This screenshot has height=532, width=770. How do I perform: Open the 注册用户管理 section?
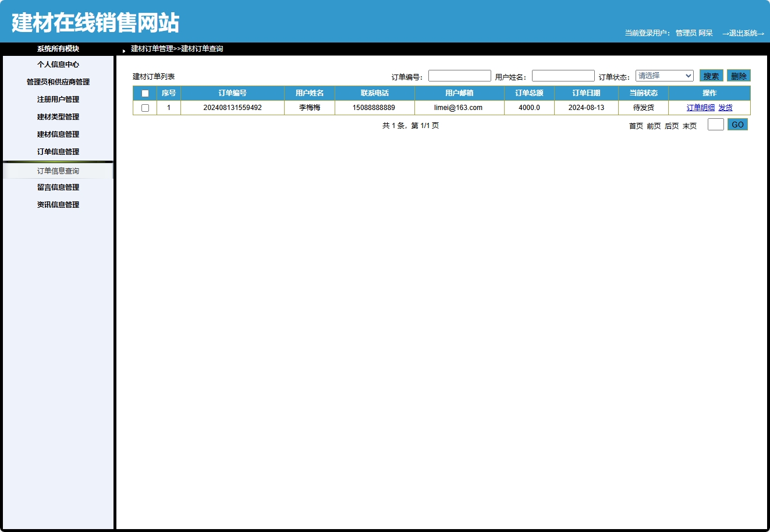[x=58, y=99]
